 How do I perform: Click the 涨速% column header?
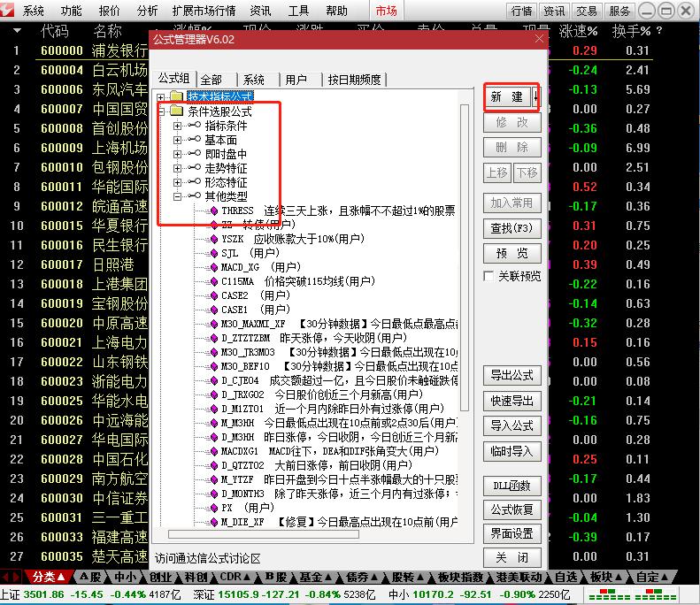click(x=579, y=31)
